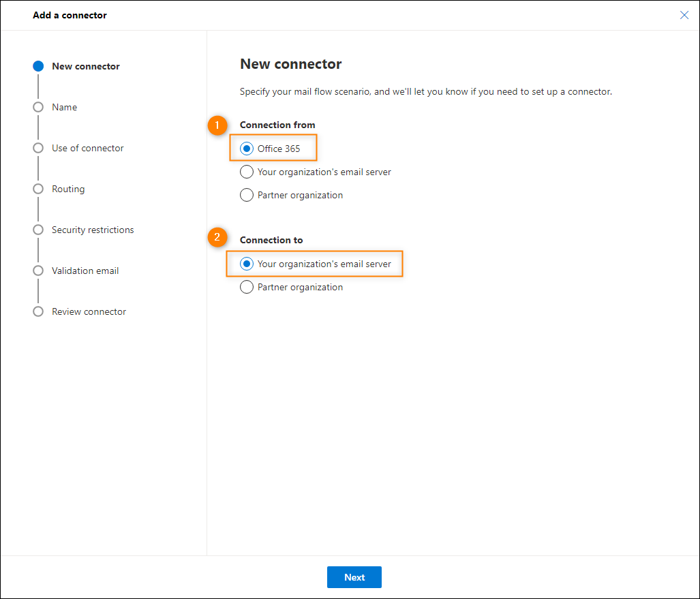Click the mail flow scenario description text
This screenshot has height=599, width=700.
tap(426, 92)
